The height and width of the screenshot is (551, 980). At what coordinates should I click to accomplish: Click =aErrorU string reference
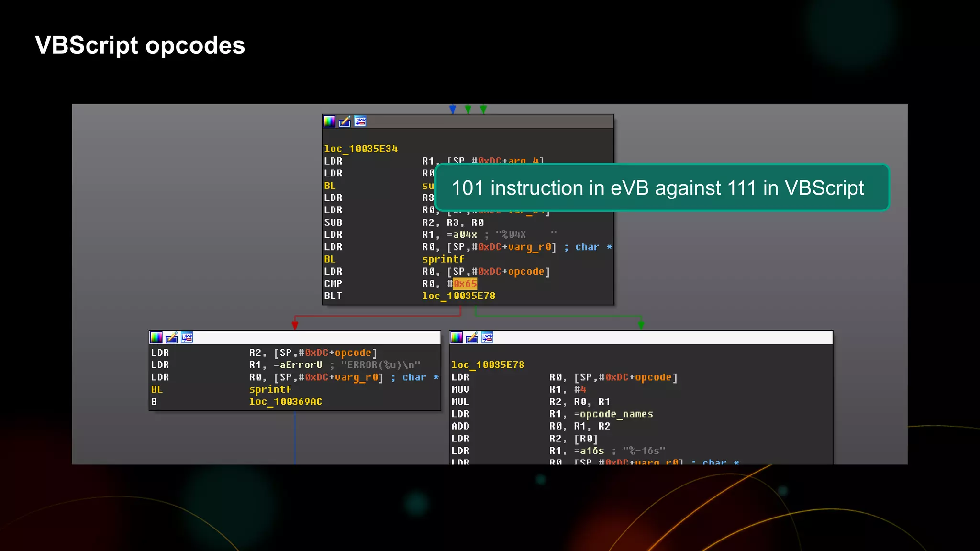point(298,365)
